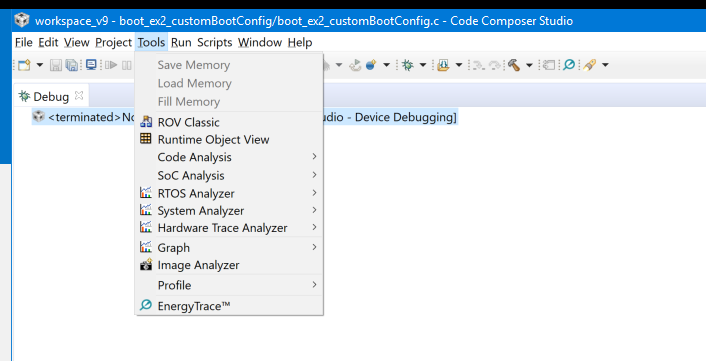Click the hammer Build toolbar icon
Screen dimensions: 706x361
(514, 65)
